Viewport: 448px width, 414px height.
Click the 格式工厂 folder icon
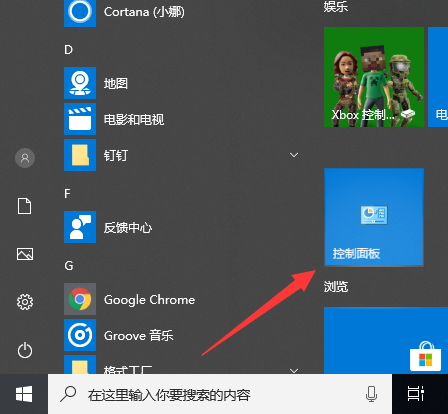80,364
